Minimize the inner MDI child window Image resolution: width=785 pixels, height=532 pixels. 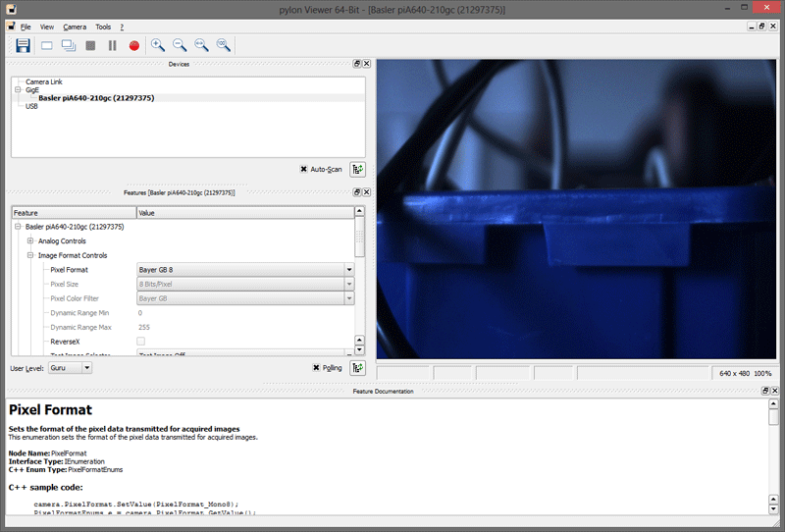(752, 27)
